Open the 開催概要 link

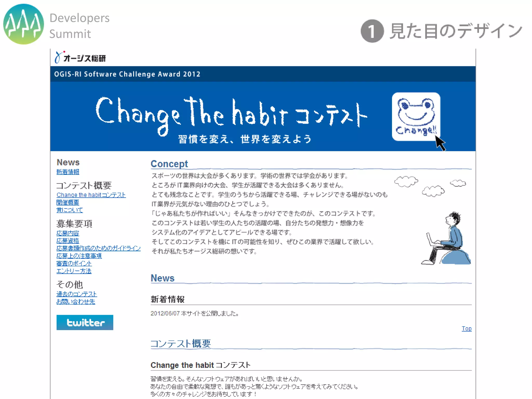pos(68,202)
